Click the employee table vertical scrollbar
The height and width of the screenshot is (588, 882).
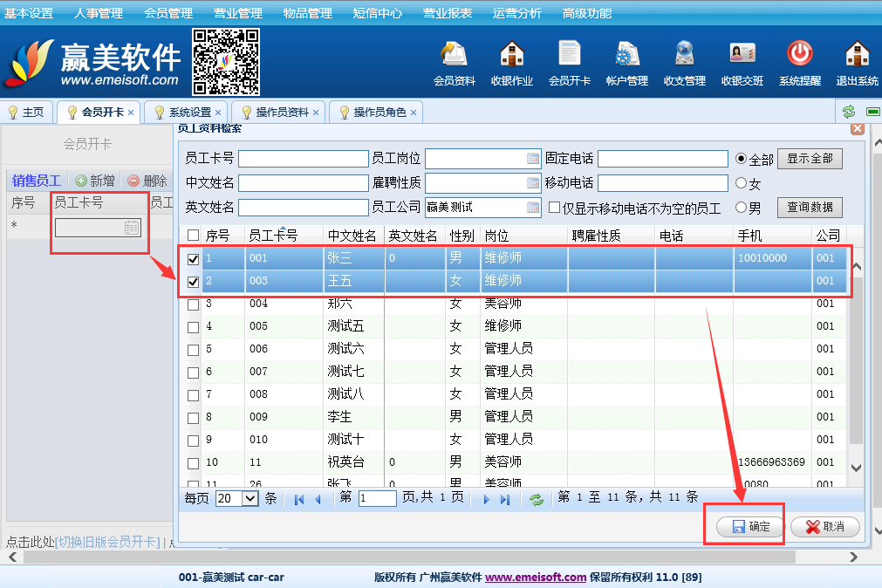(x=856, y=366)
